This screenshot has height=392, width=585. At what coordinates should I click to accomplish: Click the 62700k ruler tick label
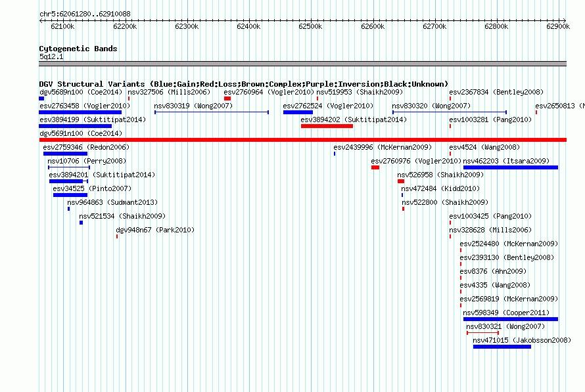pos(434,26)
